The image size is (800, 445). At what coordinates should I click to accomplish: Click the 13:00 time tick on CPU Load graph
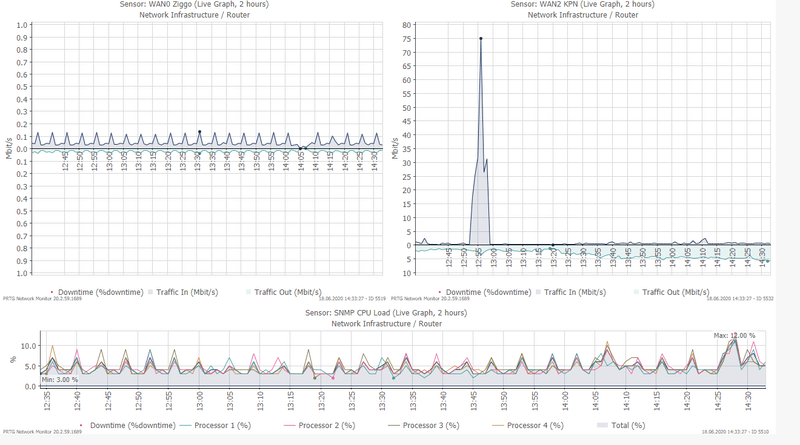pyautogui.click(x=199, y=401)
